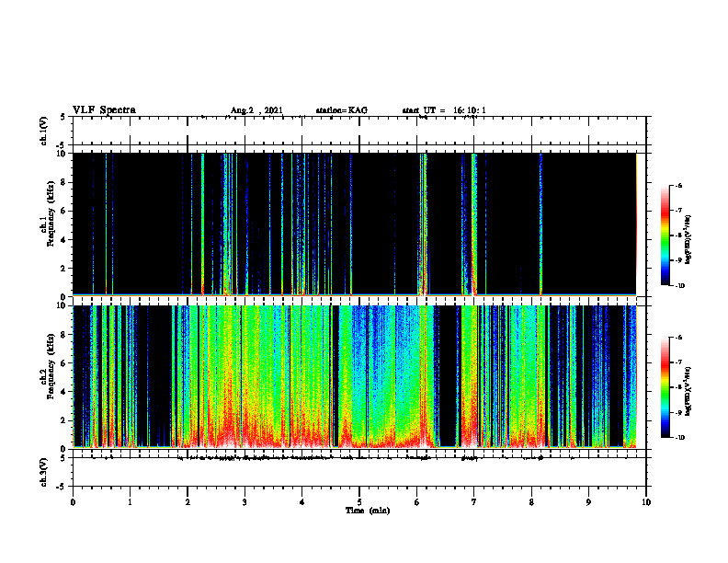
Task: Click the ch.1(V) waveform strip
Action: (359, 131)
